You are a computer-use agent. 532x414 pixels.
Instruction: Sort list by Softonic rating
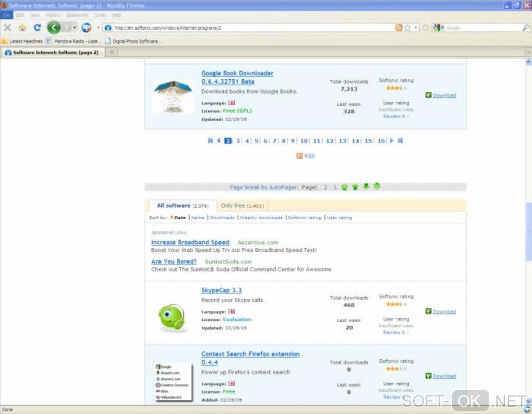point(305,218)
